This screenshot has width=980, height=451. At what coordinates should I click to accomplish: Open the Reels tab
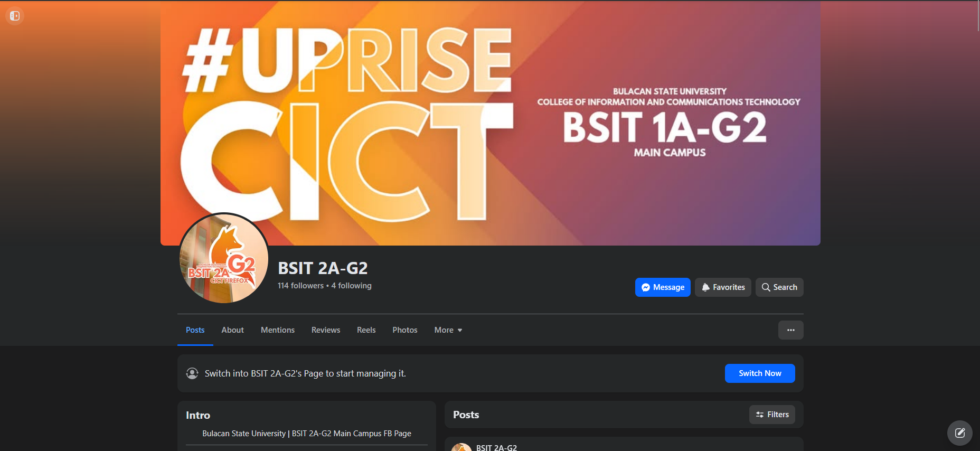click(366, 330)
